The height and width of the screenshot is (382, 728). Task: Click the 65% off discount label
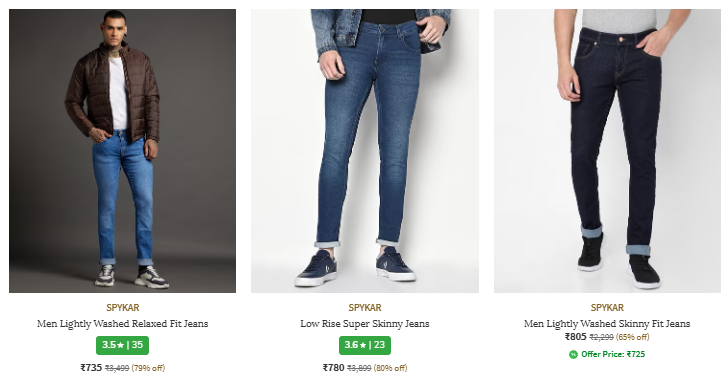pyautogui.click(x=633, y=337)
